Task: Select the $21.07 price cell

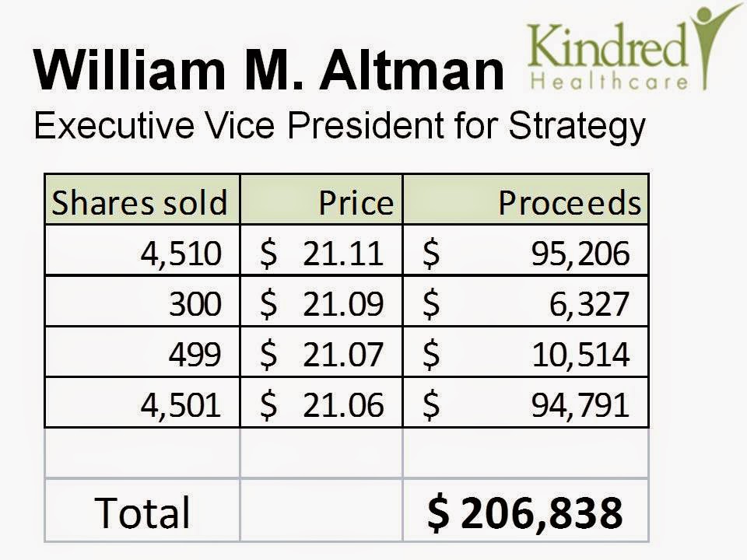Action: pos(322,355)
